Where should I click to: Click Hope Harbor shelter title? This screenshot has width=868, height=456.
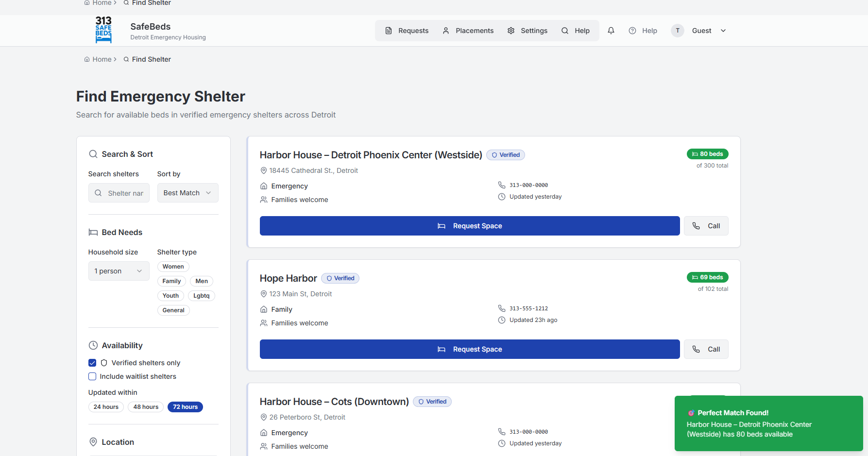tap(289, 278)
